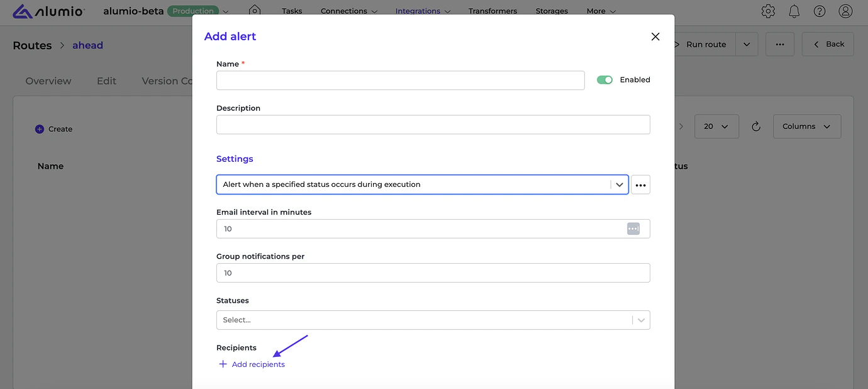The width and height of the screenshot is (868, 389).
Task: Open the page size dropdown showing 20
Action: 716,127
